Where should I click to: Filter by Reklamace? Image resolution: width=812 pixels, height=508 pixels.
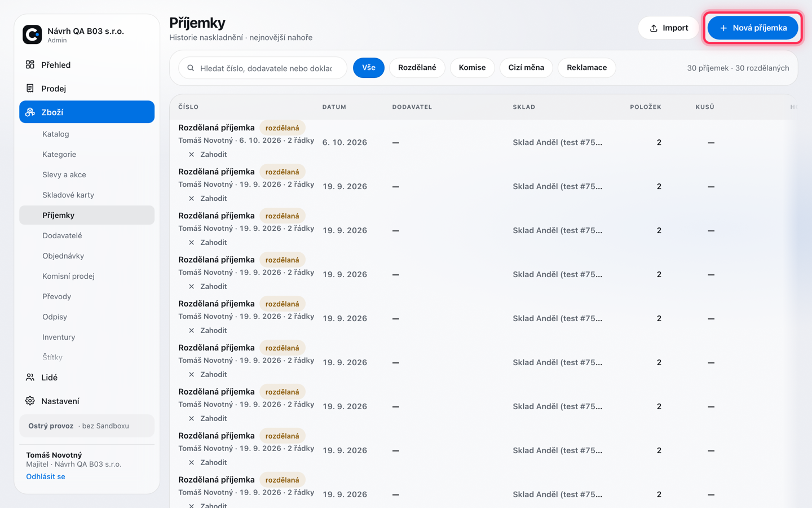pyautogui.click(x=586, y=68)
